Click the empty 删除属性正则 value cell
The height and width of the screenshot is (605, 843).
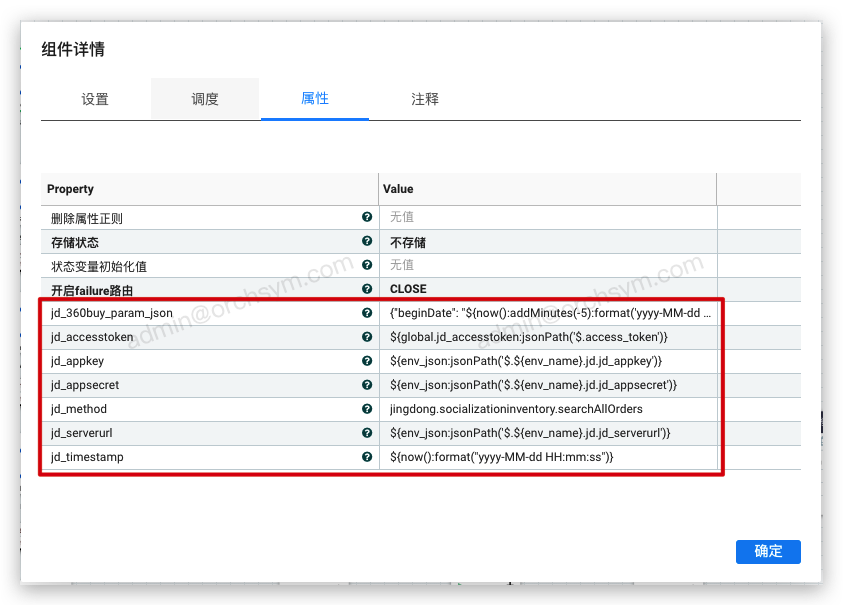(548, 217)
